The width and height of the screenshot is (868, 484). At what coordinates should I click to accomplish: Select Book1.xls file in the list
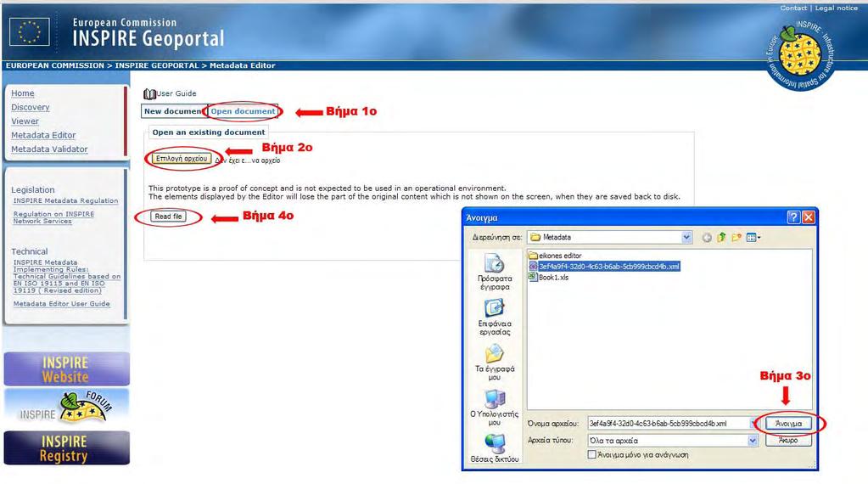pos(549,278)
